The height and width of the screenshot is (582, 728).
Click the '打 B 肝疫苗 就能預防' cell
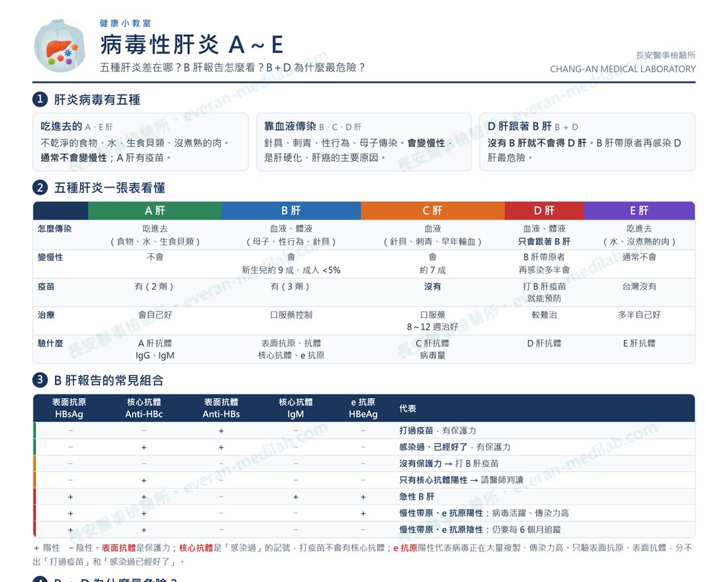544,292
